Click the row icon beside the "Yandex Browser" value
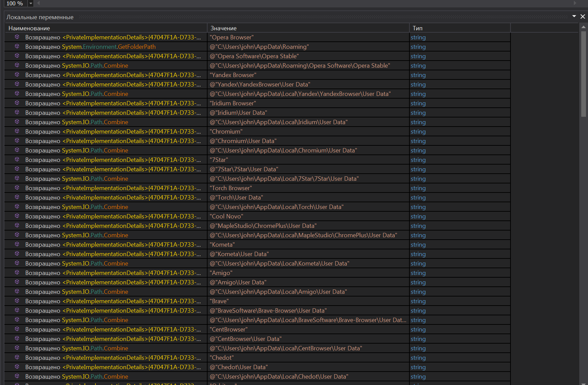 tap(17, 75)
